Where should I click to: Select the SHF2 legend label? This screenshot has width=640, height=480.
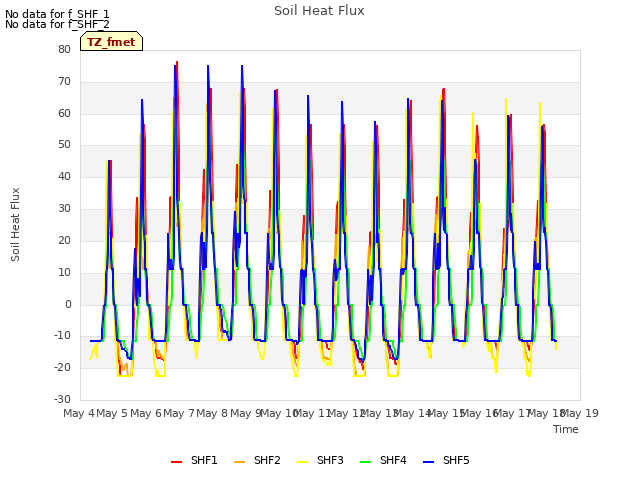pyautogui.click(x=267, y=460)
